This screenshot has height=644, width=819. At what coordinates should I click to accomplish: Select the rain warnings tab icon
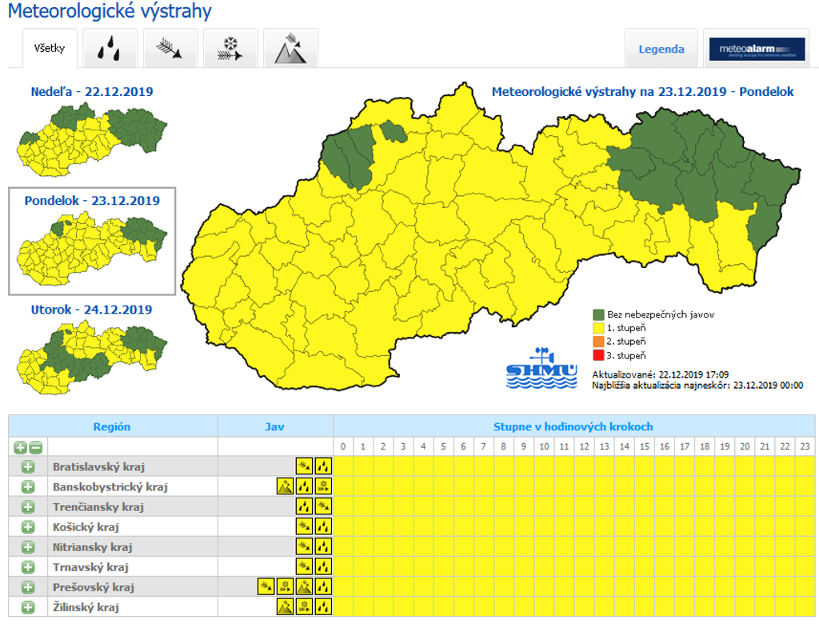tap(110, 50)
